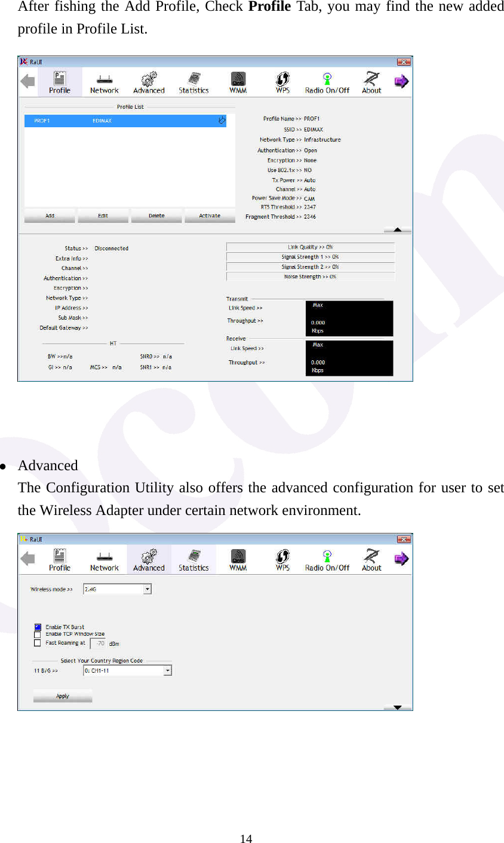504x843 pixels.
Task: Apply the advanced wireless settings
Action: click(x=62, y=695)
